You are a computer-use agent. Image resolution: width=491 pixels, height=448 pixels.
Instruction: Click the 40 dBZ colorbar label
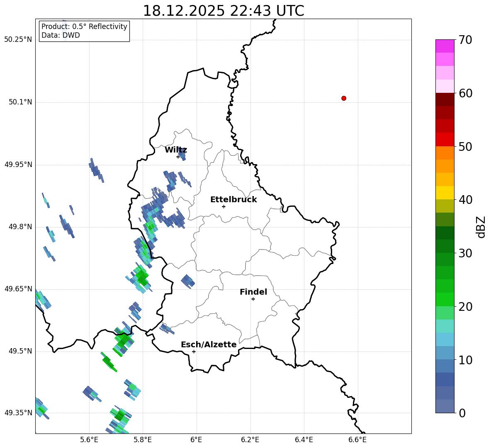(465, 200)
